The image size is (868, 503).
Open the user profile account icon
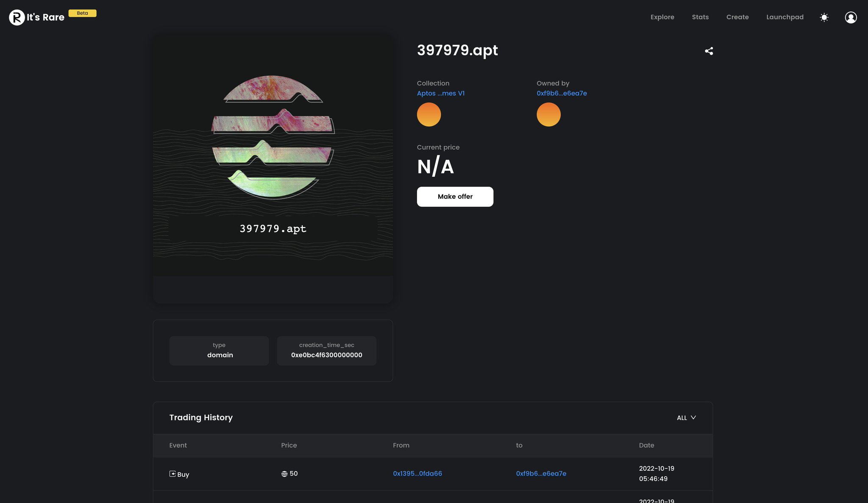click(851, 17)
